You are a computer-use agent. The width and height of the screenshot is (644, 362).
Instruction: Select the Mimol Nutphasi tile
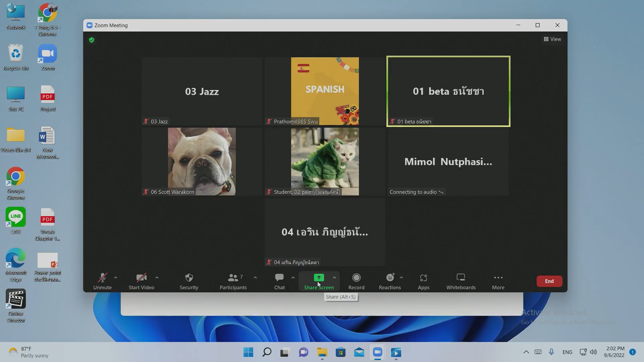pyautogui.click(x=448, y=162)
